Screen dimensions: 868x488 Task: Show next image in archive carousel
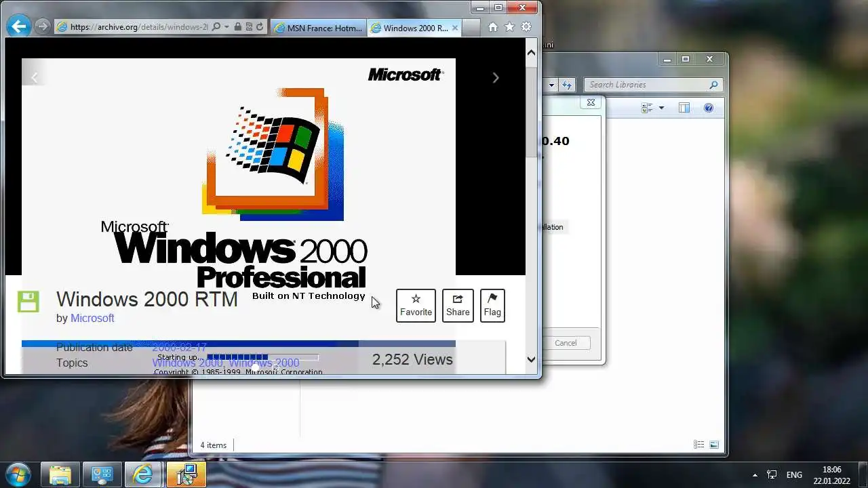pyautogui.click(x=495, y=77)
